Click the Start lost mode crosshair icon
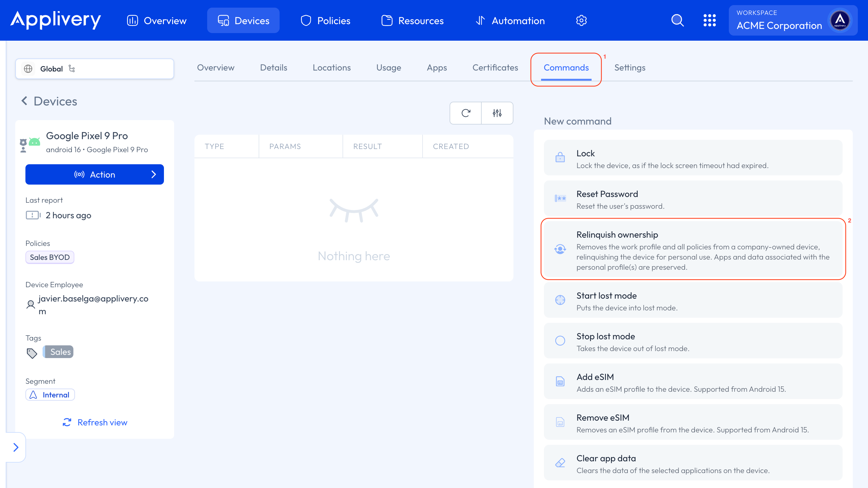The image size is (868, 488). [560, 300]
